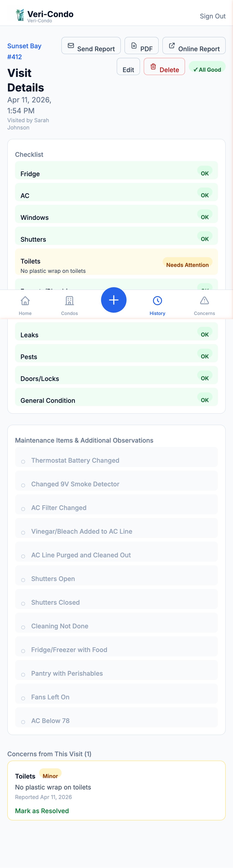Click the palm tree Veri-Condo logo
The width and height of the screenshot is (233, 868).
pyautogui.click(x=19, y=14)
